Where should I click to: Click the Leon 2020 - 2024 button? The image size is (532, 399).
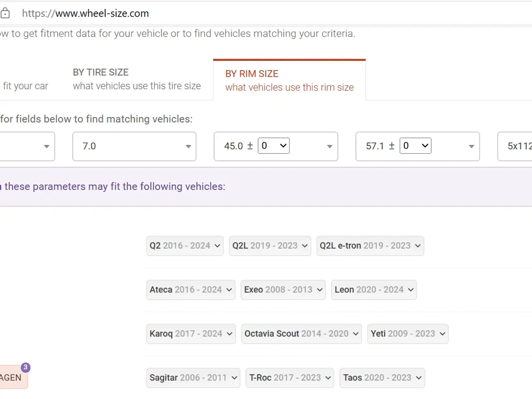click(374, 290)
